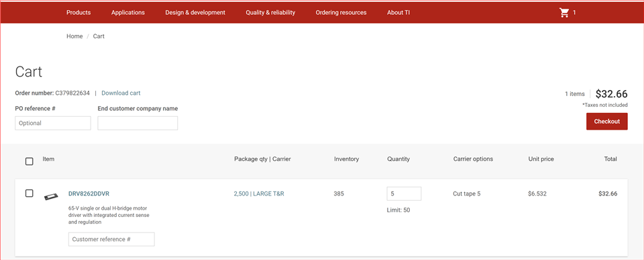This screenshot has width=644, height=260.
Task: Click the red Checkout button
Action: point(606,122)
